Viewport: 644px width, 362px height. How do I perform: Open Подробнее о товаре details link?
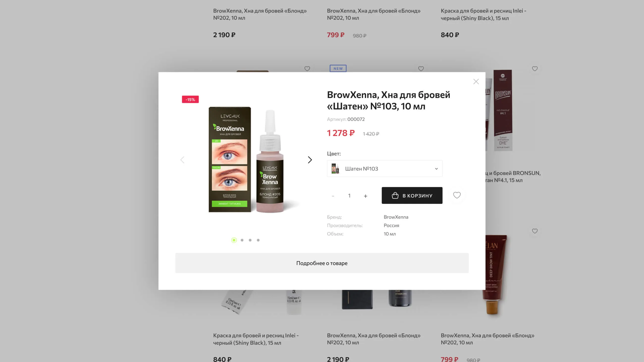tap(322, 263)
